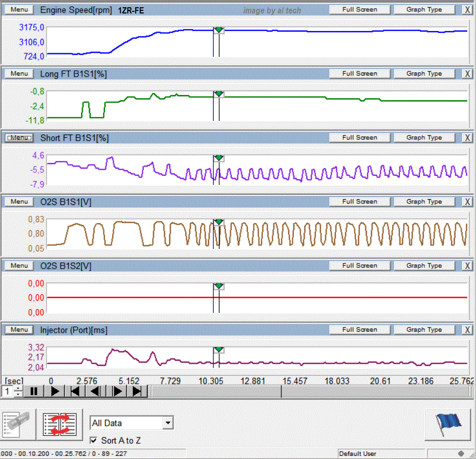This screenshot has width=476, height=459.
Task: Step back one frame
Action: point(96,392)
